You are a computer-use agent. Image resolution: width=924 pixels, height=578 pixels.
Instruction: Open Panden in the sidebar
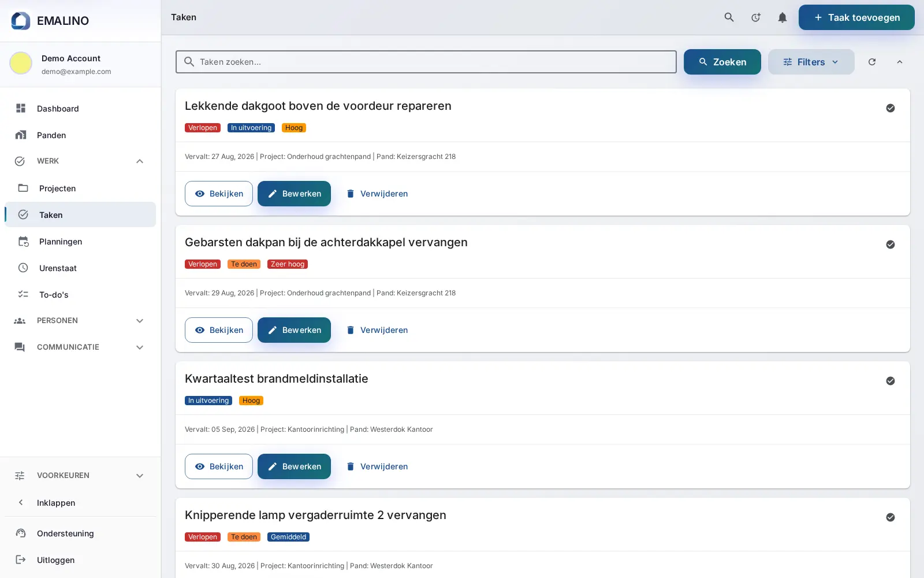click(x=80, y=135)
